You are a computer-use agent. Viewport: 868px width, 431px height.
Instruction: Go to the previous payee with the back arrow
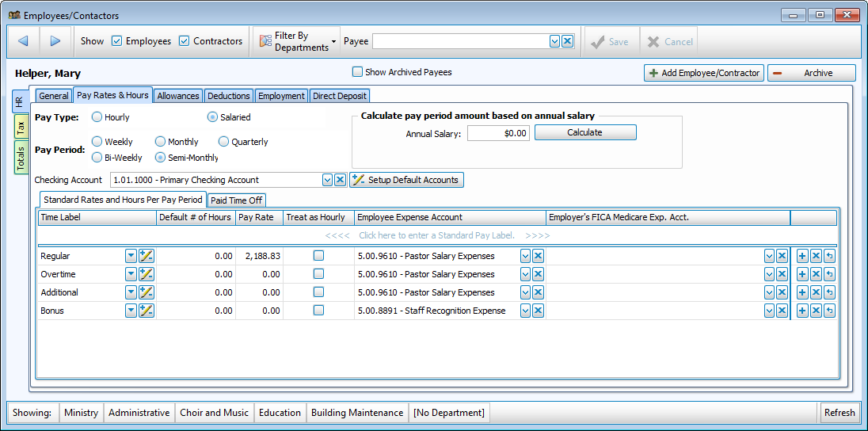click(22, 41)
